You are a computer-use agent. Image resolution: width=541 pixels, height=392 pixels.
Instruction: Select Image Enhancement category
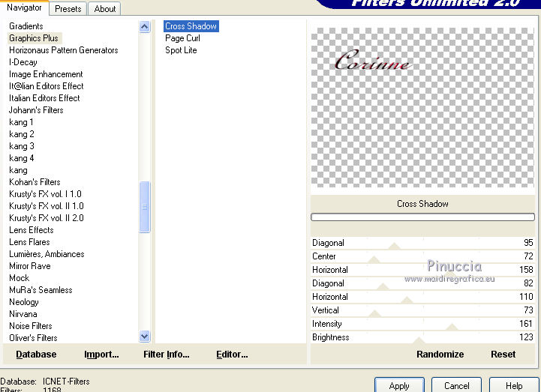click(x=46, y=74)
